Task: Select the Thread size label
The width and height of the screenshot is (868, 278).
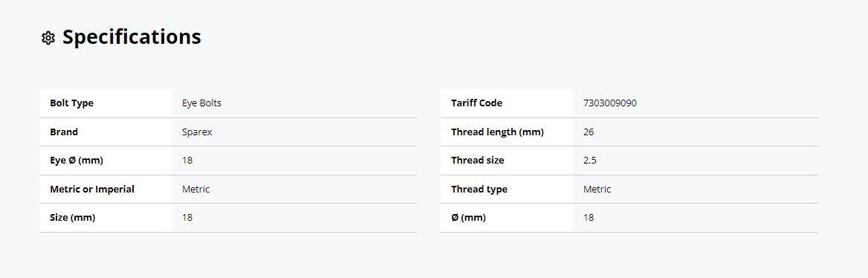Action: pos(477,161)
